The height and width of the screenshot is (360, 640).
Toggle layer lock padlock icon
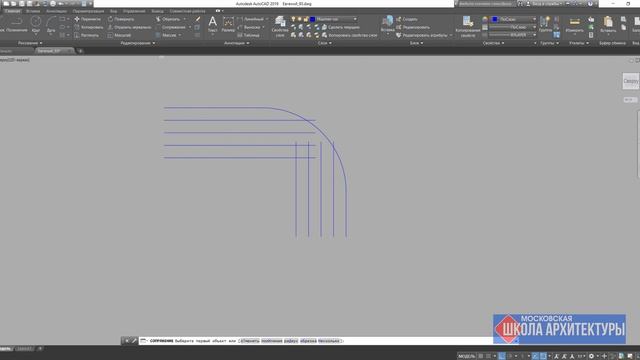point(306,19)
